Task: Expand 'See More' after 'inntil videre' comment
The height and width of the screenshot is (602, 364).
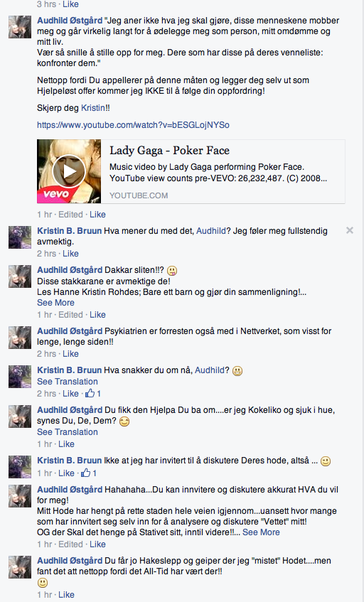Action: 261,532
